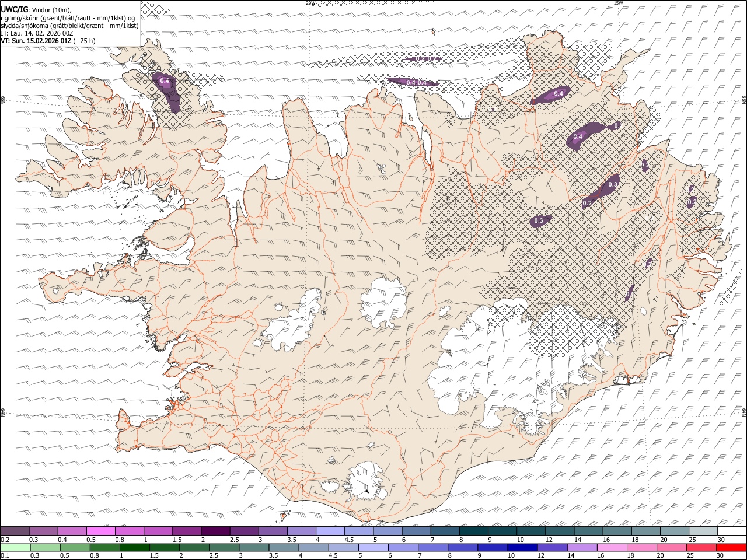This screenshot has width=747, height=560.
Task: Pick the light pink 16 rain swatch
Action: pos(612,547)
